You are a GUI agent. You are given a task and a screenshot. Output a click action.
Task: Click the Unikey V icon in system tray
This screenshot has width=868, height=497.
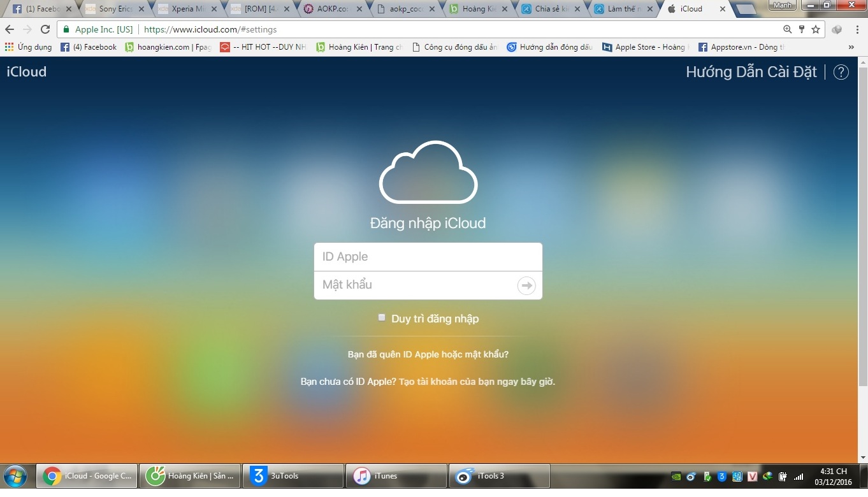[x=751, y=477]
